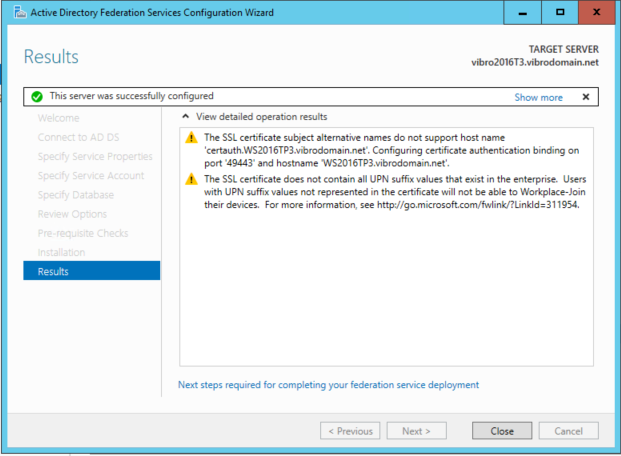Image resolution: width=621 pixels, height=456 pixels.
Task: Click the Close button
Action: tap(502, 431)
